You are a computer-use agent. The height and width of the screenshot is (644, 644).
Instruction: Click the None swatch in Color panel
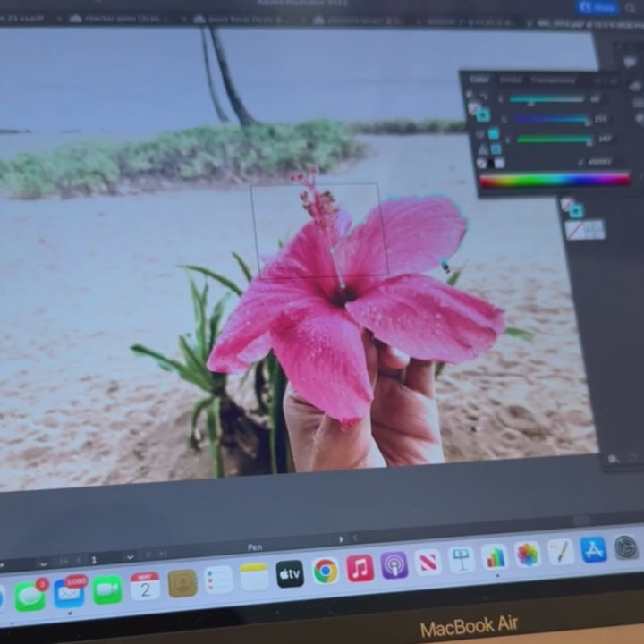(481, 164)
